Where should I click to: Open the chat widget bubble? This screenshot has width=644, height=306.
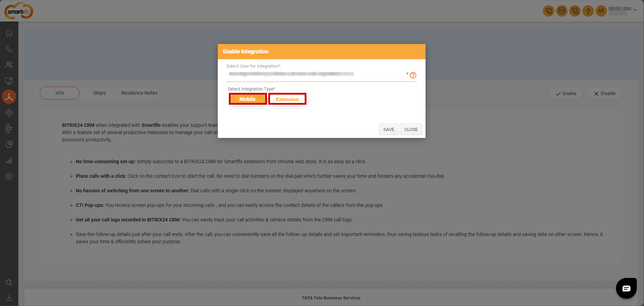tap(626, 288)
